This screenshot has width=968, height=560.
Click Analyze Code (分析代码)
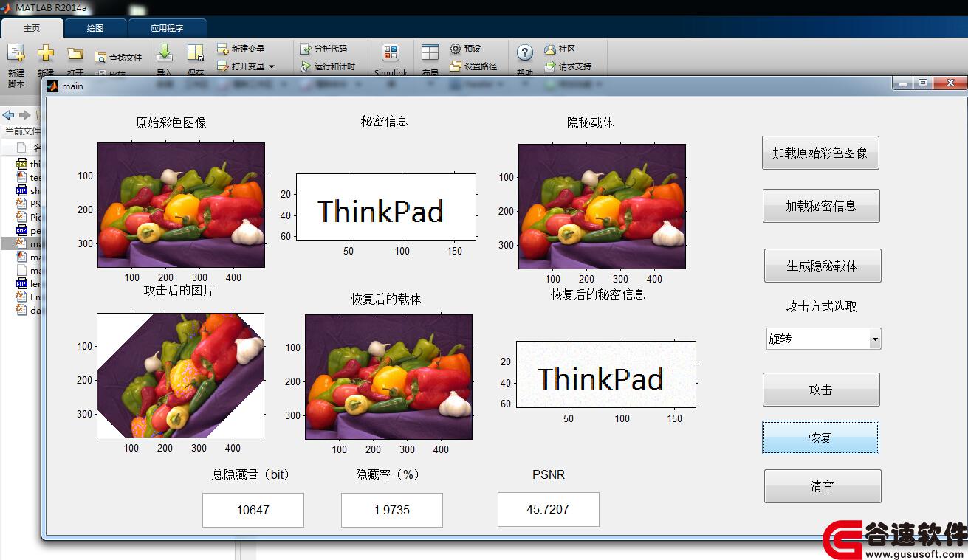tap(323, 49)
